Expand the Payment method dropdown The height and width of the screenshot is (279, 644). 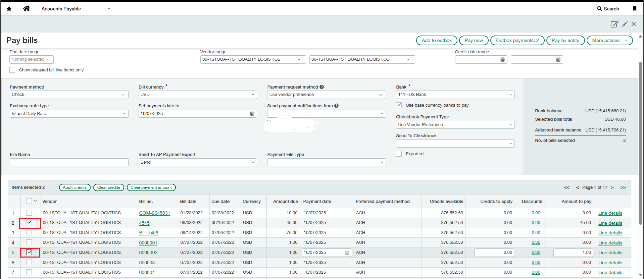pos(69,95)
